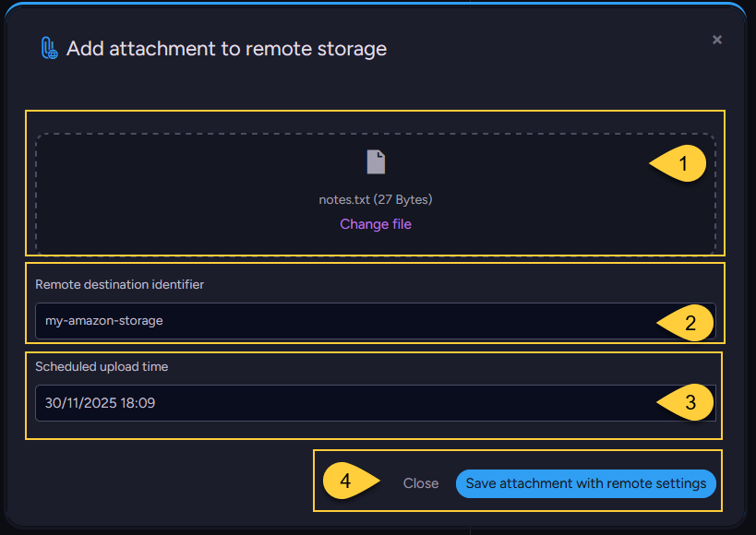Click the Add attachment to remote storage title
756x535 pixels.
point(227,48)
